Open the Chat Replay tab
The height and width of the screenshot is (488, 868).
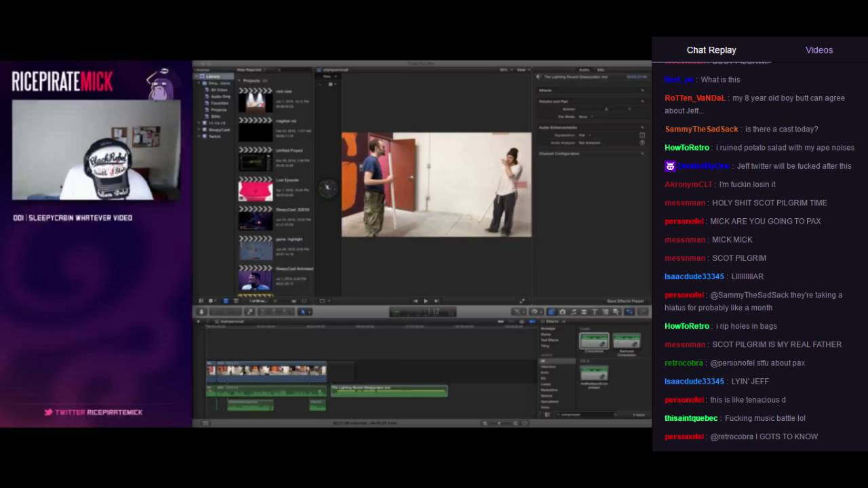click(x=711, y=49)
